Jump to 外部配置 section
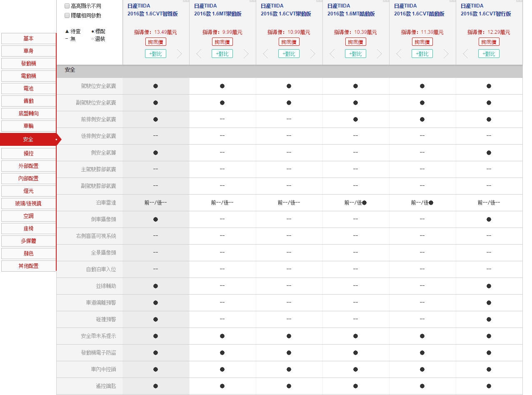This screenshot has width=532, height=395. coord(28,166)
